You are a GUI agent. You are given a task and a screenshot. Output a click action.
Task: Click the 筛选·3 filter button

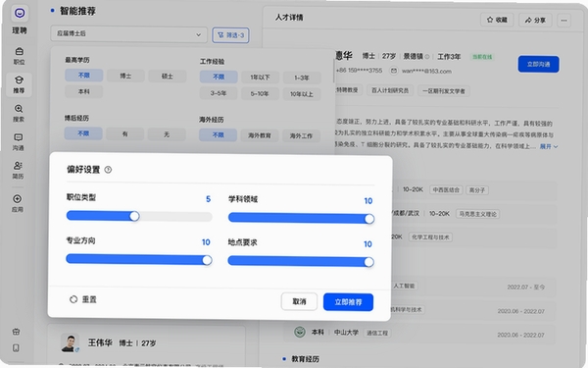click(230, 35)
